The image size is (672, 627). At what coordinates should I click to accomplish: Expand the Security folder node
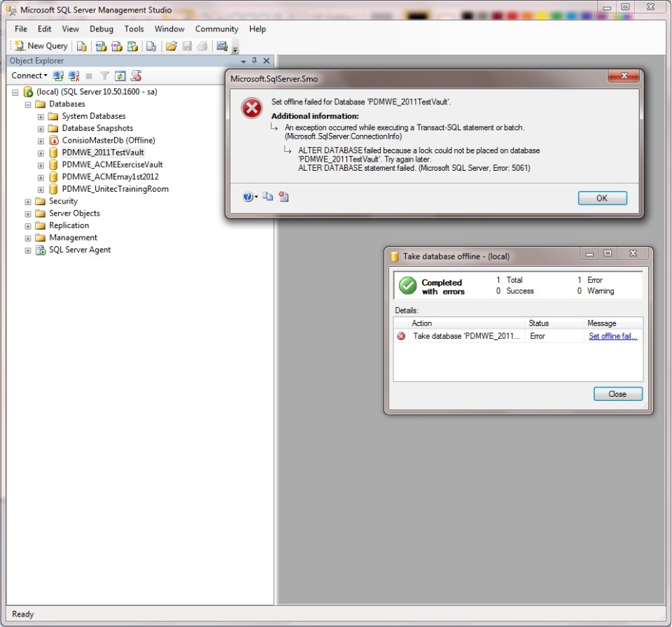(x=28, y=202)
